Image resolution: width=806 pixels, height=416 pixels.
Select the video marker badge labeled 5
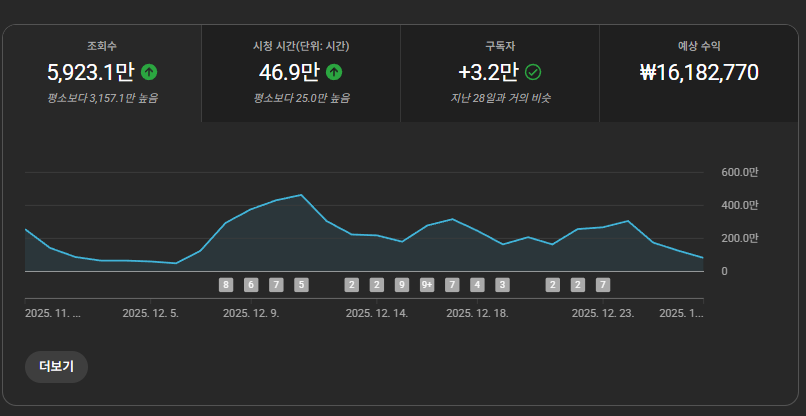tap(301, 284)
